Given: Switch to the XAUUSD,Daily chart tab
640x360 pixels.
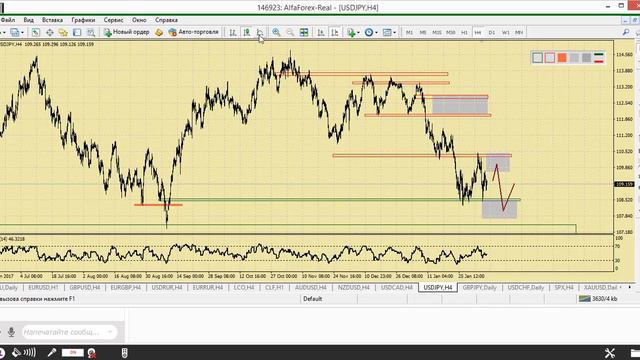Looking at the screenshot, I should click(x=600, y=287).
